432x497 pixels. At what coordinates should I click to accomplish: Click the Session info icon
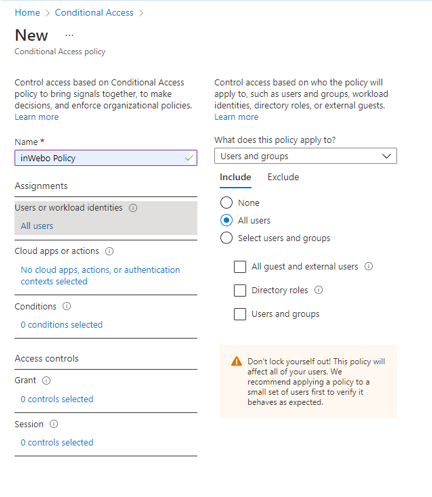(x=54, y=424)
